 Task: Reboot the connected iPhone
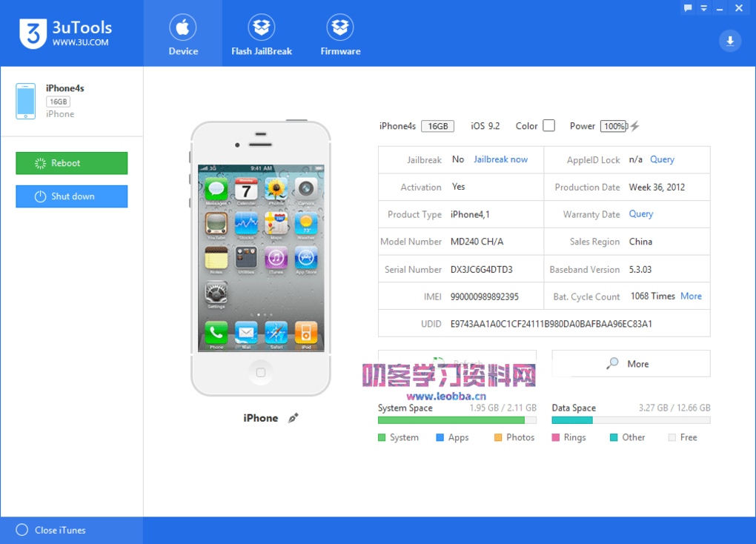coord(71,163)
